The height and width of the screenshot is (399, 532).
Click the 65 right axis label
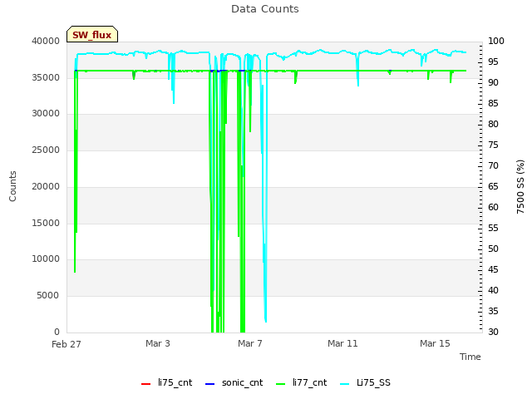[x=493, y=186]
